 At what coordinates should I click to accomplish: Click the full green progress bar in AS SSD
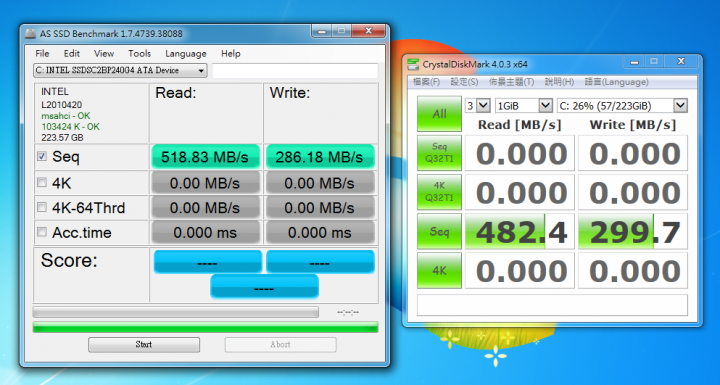[x=205, y=327]
